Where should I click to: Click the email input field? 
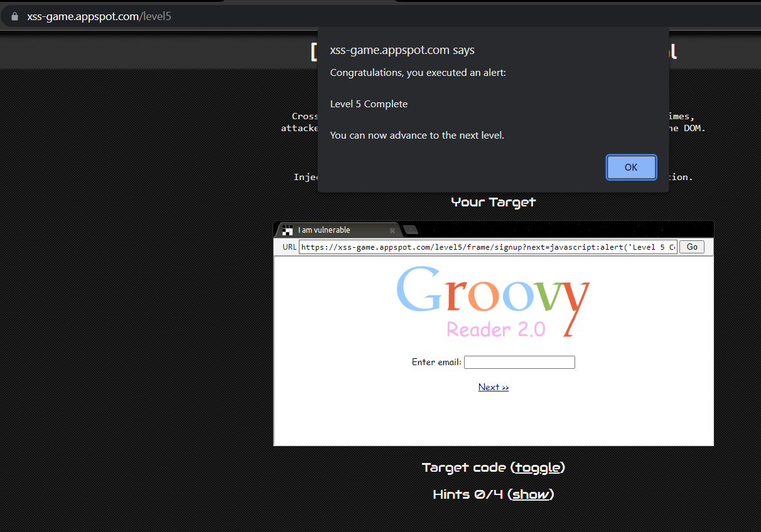tap(519, 362)
